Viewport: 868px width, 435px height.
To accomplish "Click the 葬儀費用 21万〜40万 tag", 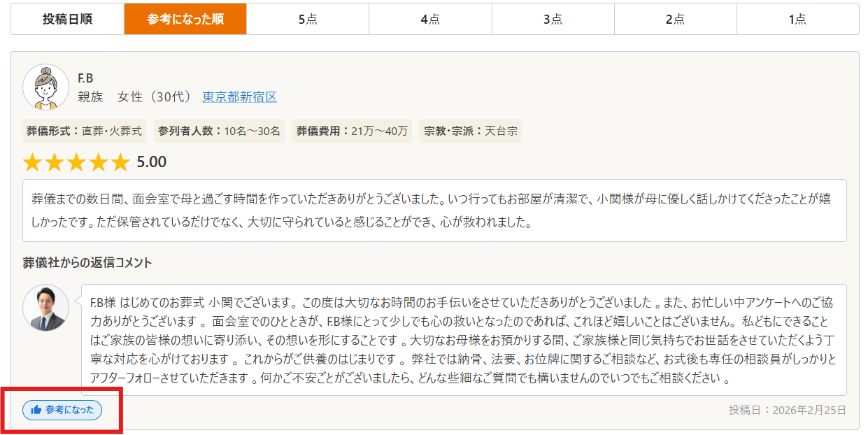I will click(x=352, y=131).
